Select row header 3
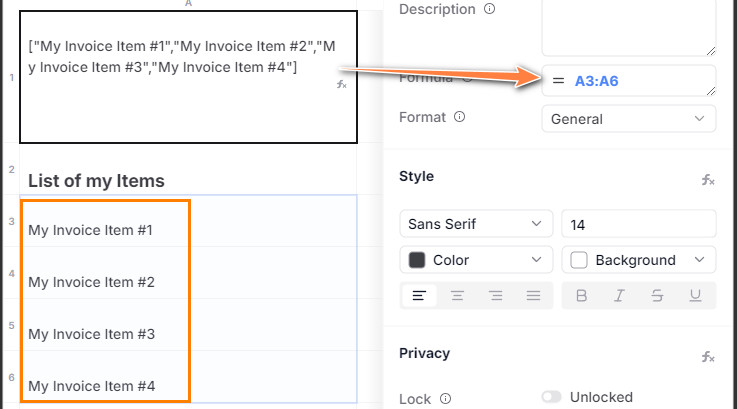This screenshot has width=737, height=409. click(11, 221)
